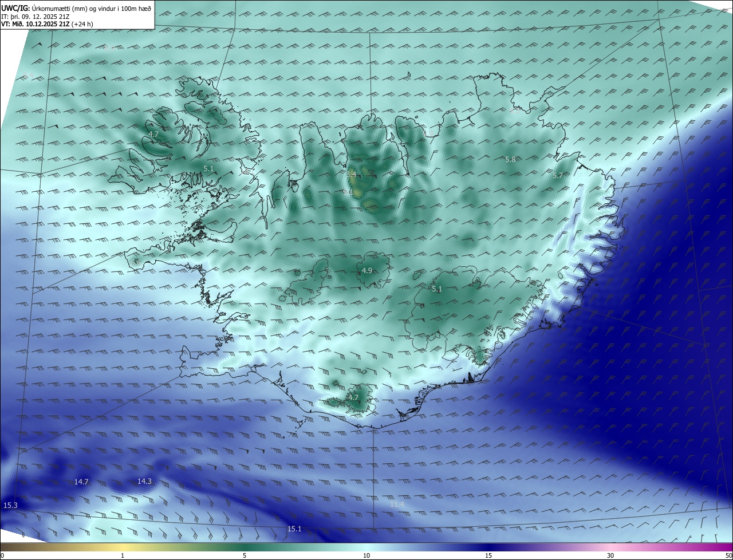Viewport: 733px width, 560px height.
Task: Click the 5.7 value near the east coast
Action: click(x=558, y=176)
